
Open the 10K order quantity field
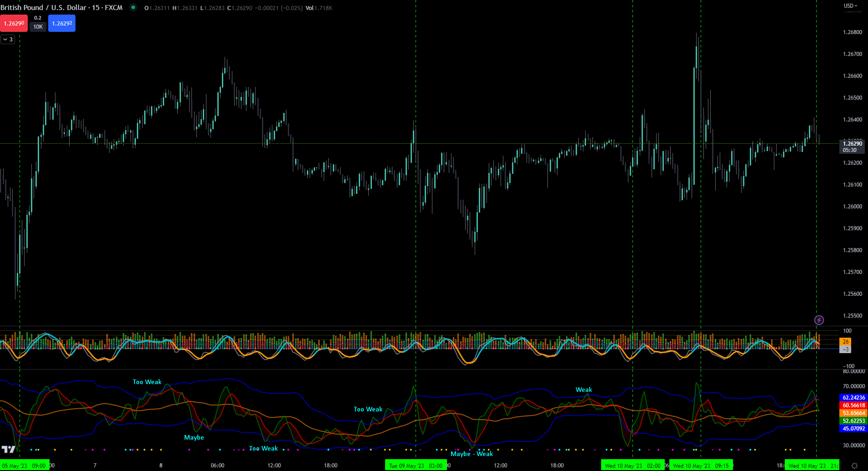[x=38, y=27]
